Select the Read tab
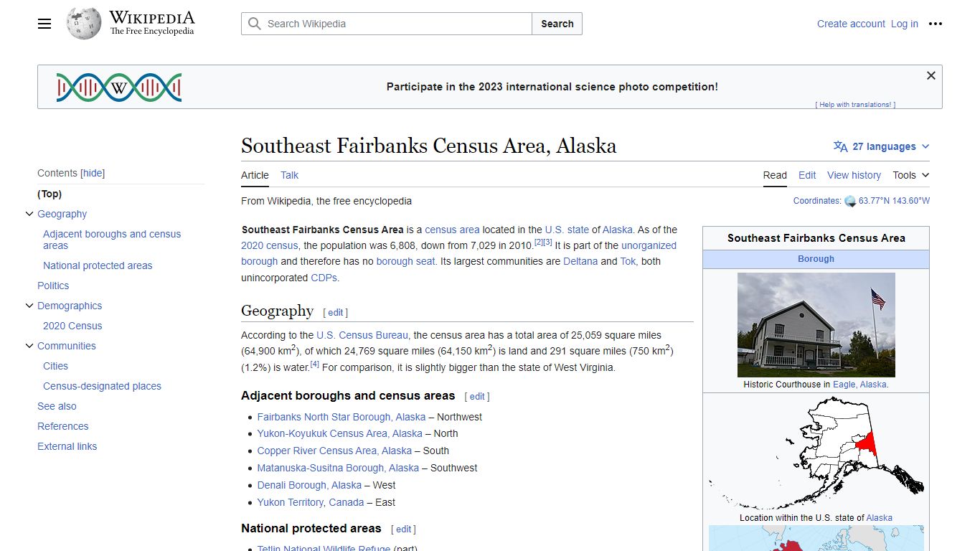The height and width of the screenshot is (551, 980). (x=775, y=175)
